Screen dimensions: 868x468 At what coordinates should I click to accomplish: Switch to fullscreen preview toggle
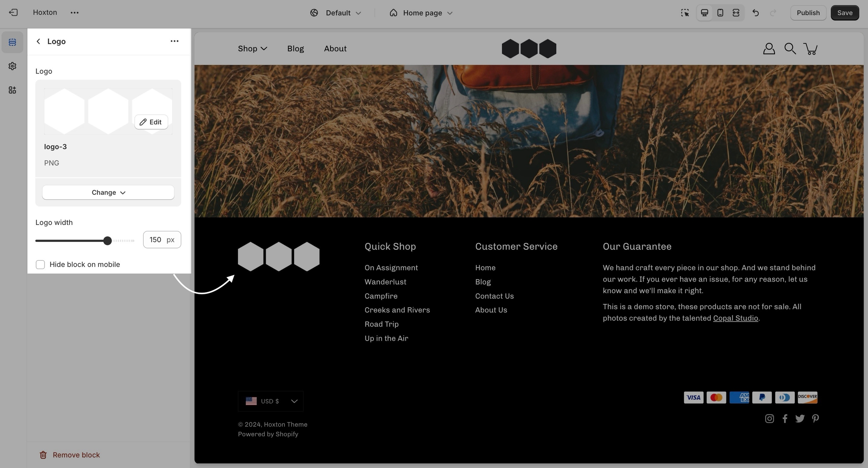pos(736,13)
